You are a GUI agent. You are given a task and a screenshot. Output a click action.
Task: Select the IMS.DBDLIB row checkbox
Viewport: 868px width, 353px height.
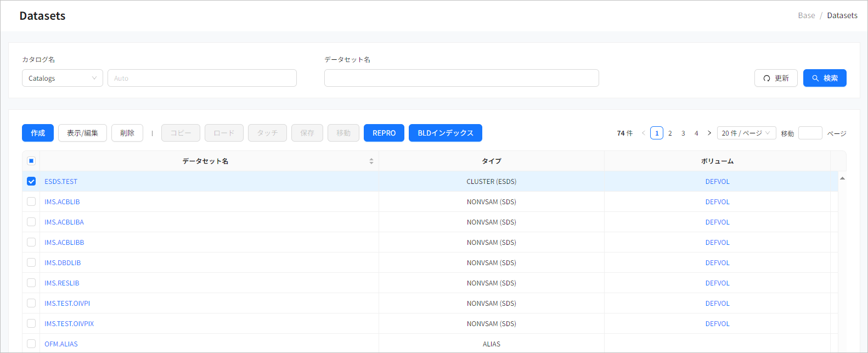point(31,262)
